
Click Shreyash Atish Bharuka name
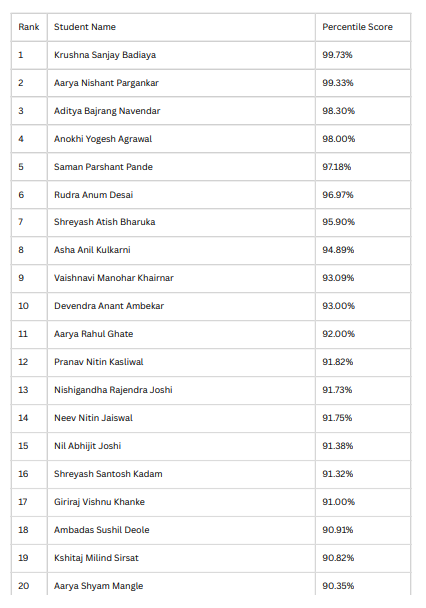pyautogui.click(x=105, y=222)
